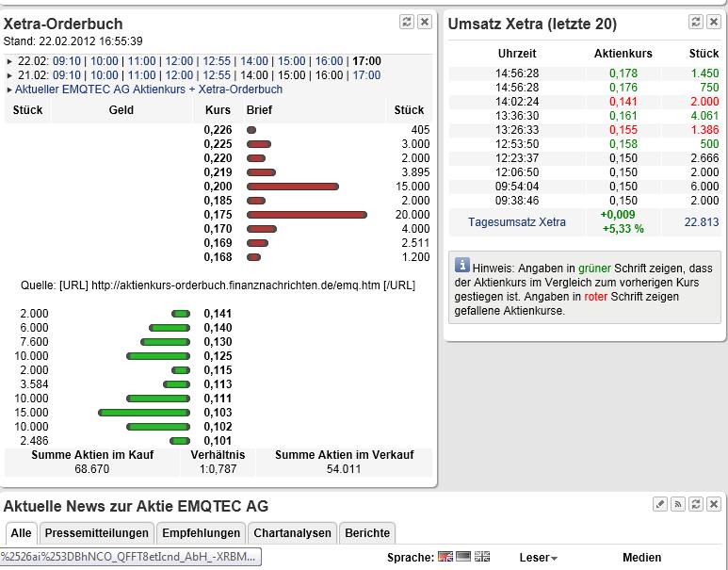Screen dimensions: 728x570
Task: Select the Brief quantity 20.000
Action: click(x=413, y=215)
